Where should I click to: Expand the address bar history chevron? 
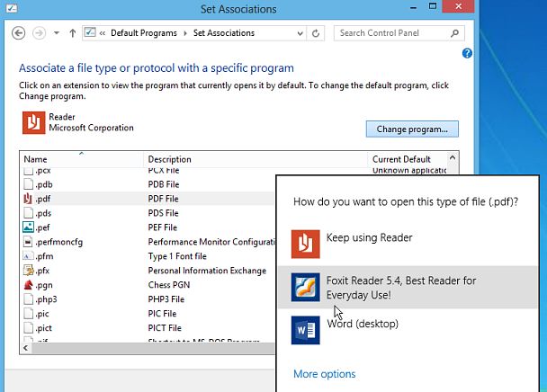[300, 33]
